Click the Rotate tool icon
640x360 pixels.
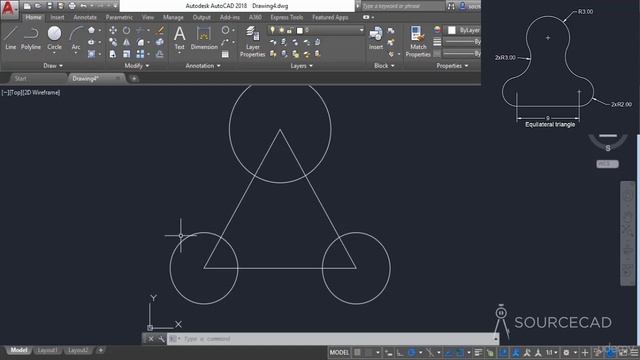(127, 30)
